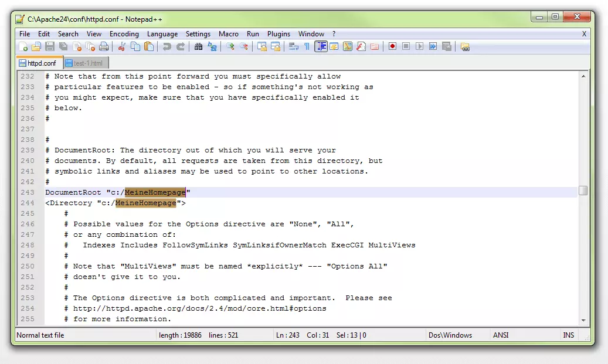Viewport: 608px width, 364px height.
Task: Print the document with the printer icon
Action: (x=104, y=46)
